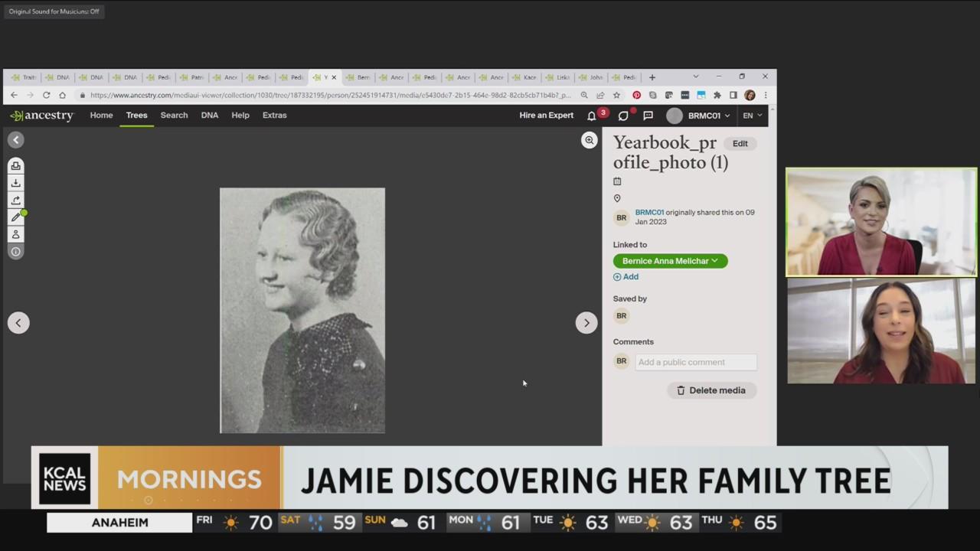Click the share icon in left toolbar

pos(15,200)
